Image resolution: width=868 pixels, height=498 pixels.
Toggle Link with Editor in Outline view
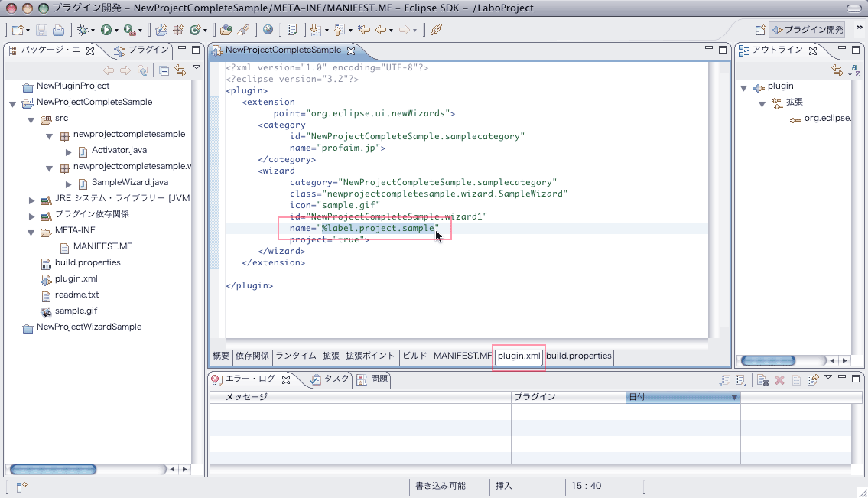pos(837,70)
